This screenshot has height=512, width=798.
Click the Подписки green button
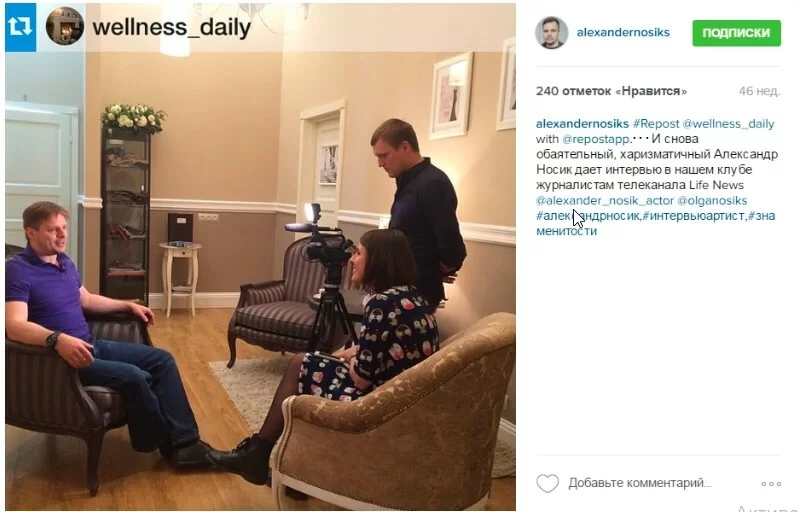click(736, 33)
